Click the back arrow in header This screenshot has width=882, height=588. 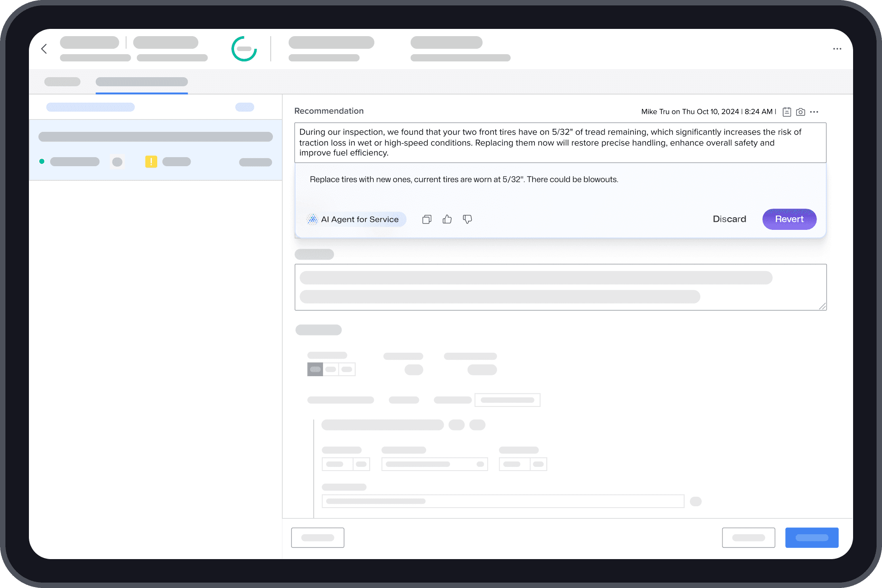click(44, 49)
